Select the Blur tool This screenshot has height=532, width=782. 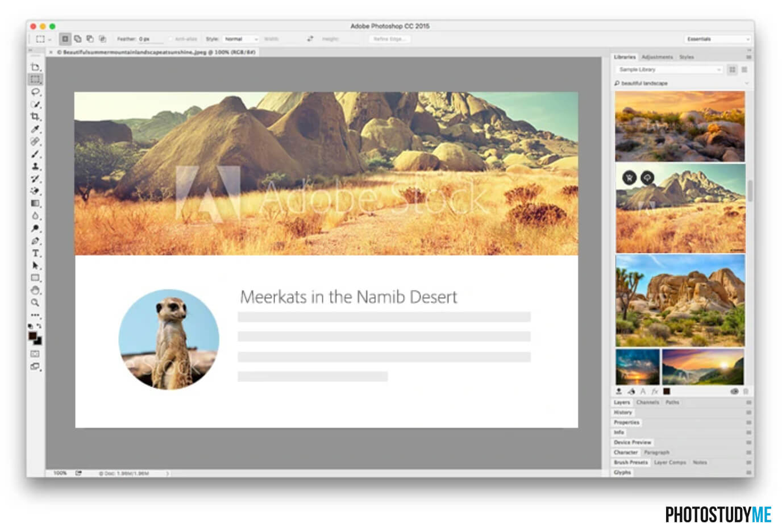tap(35, 216)
